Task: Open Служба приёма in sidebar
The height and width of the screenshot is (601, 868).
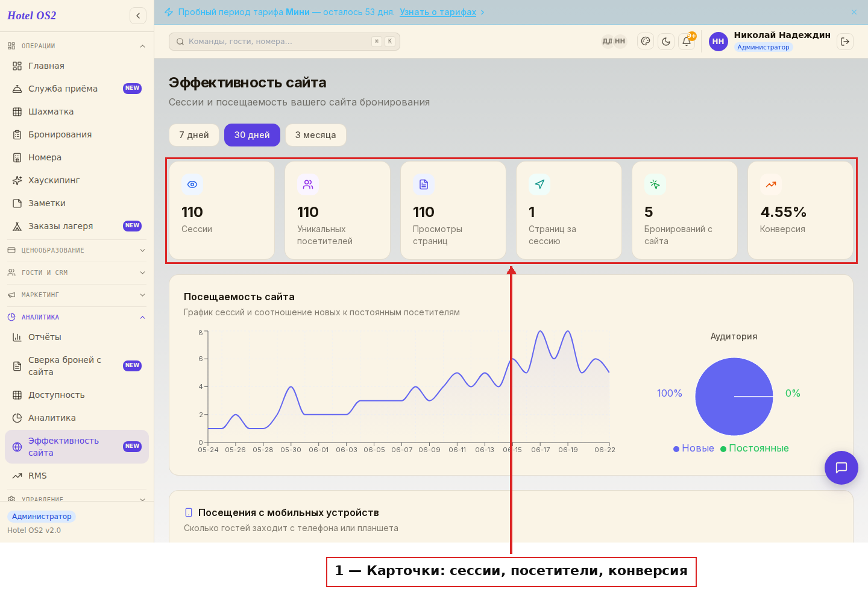Action: [77, 89]
